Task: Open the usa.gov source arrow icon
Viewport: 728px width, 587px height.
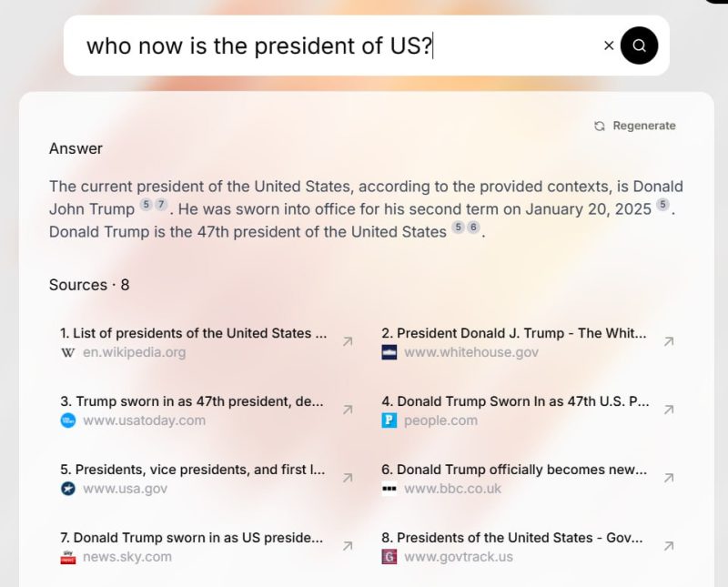Action: 348,478
